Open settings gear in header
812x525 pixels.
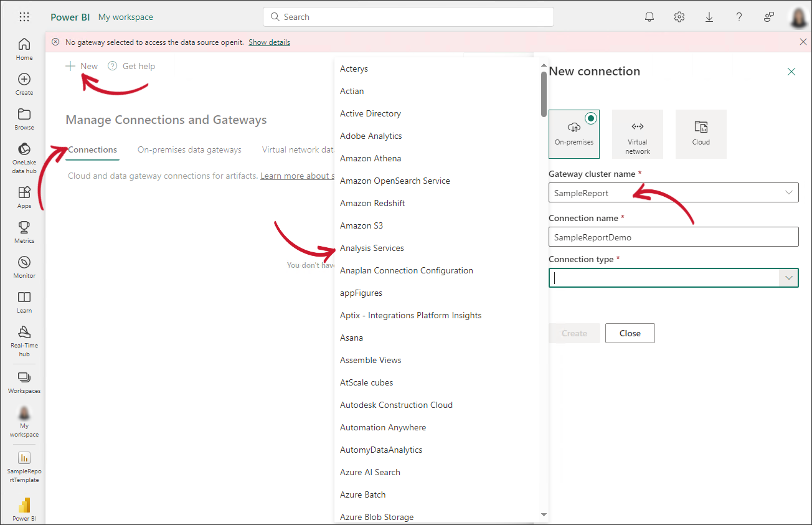coord(679,17)
